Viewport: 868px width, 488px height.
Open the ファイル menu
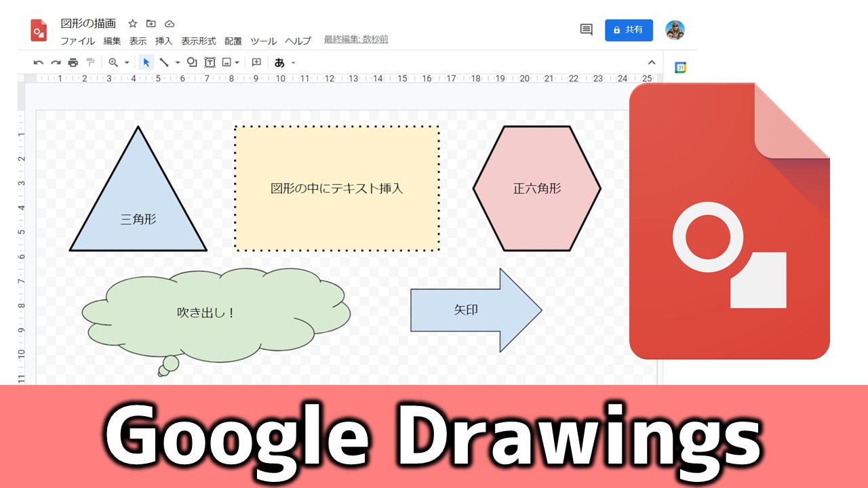click(77, 41)
